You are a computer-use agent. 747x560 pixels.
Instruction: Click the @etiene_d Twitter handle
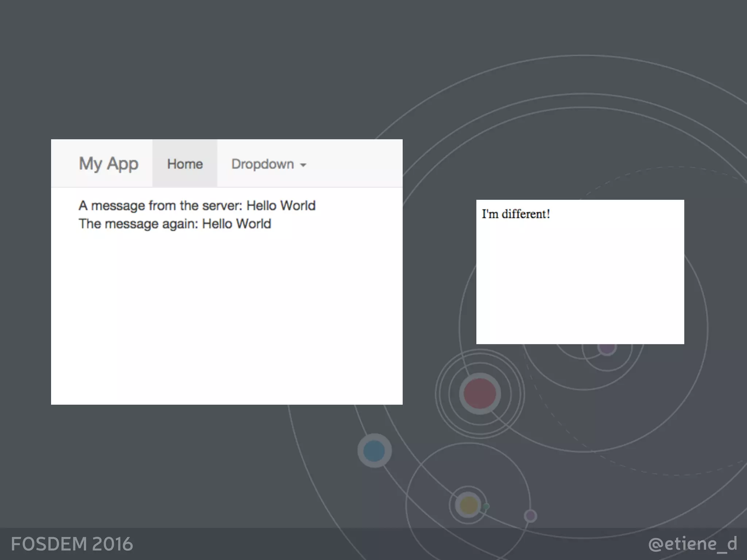692,544
